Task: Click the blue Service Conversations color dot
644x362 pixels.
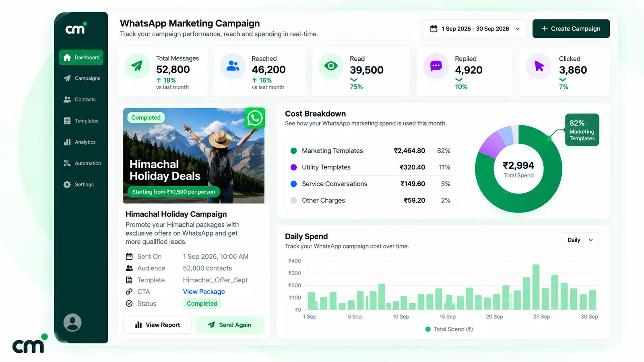Action: coord(294,184)
